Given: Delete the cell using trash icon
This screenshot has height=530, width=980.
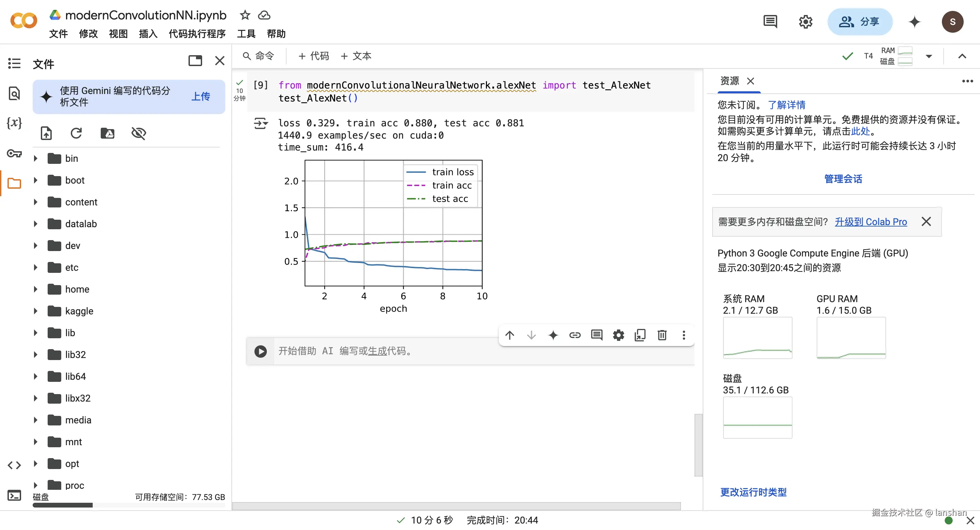Looking at the screenshot, I should 662,335.
